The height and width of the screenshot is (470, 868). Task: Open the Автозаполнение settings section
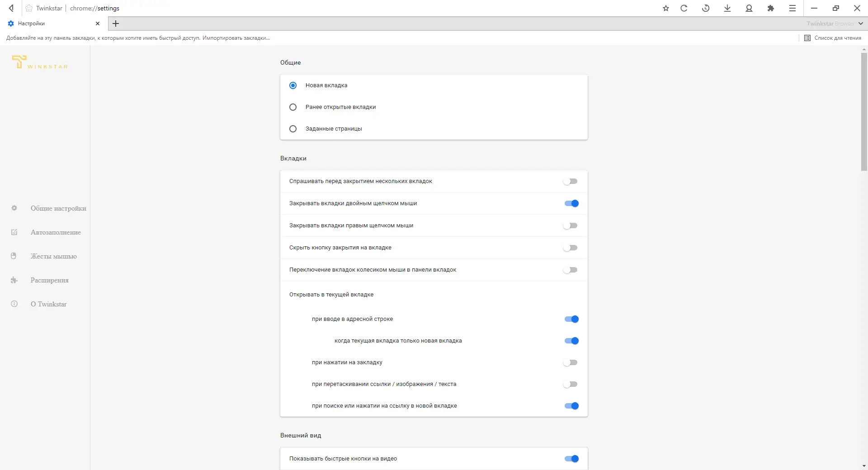[x=55, y=232]
